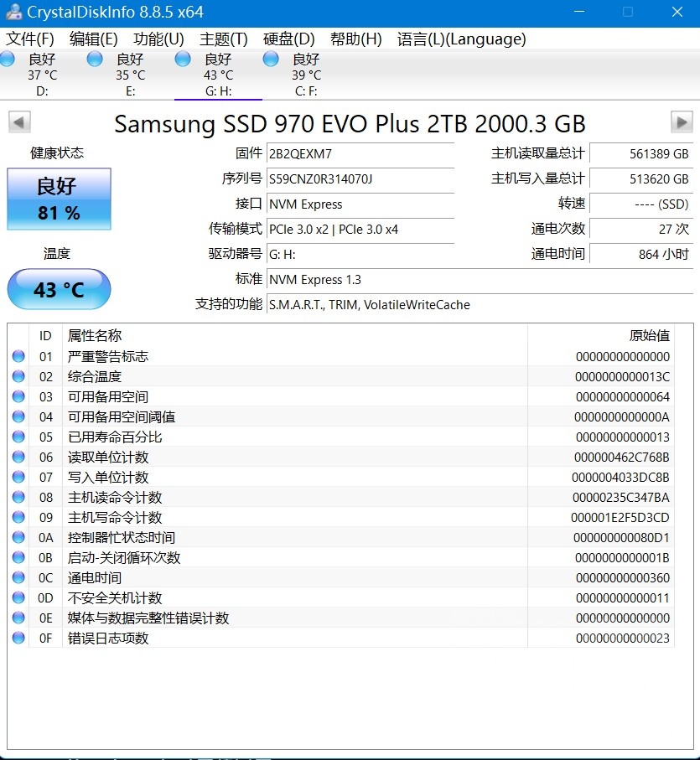Screen dimensions: 700x760
Task: Click the 良好 81% health status button
Action: click(58, 199)
